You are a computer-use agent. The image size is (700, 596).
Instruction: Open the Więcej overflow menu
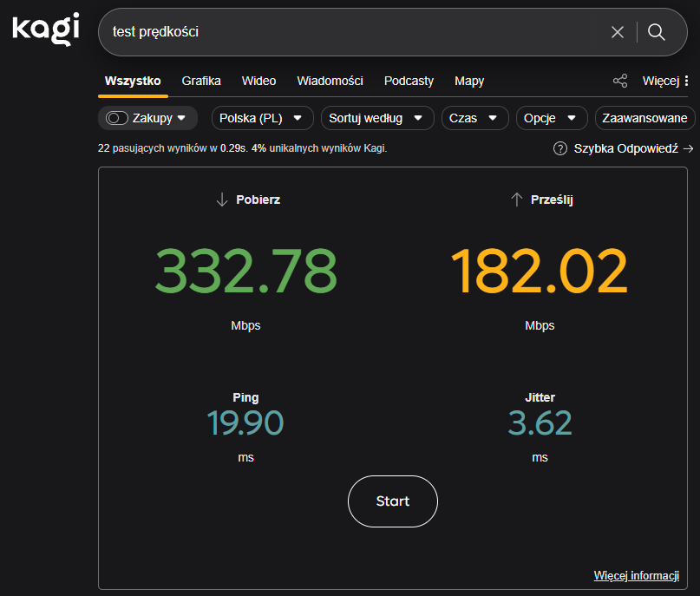(665, 81)
